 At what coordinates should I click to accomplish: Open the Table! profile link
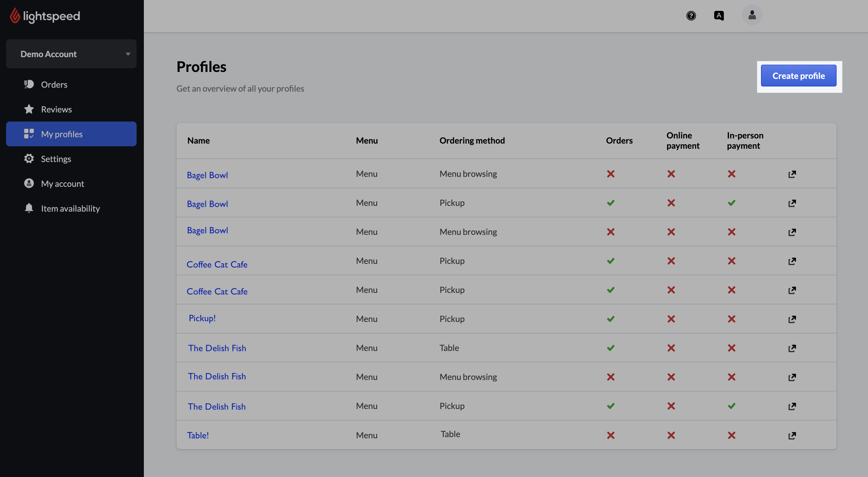[x=198, y=435]
